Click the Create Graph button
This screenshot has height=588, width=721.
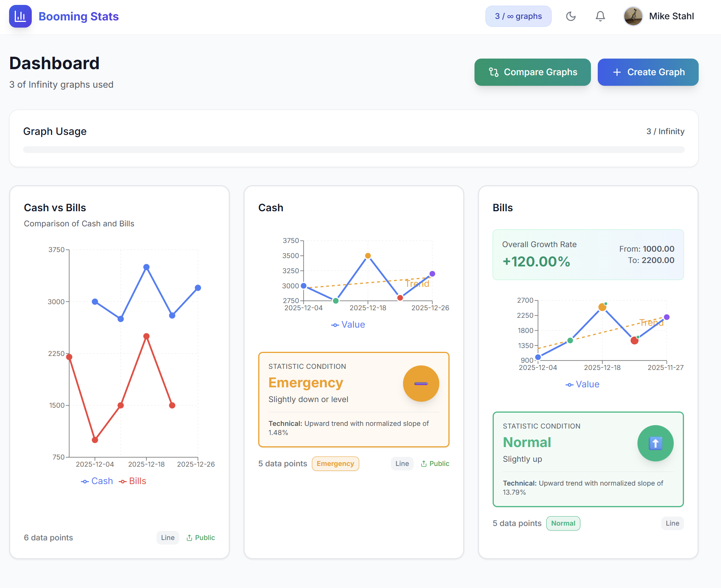tap(648, 72)
